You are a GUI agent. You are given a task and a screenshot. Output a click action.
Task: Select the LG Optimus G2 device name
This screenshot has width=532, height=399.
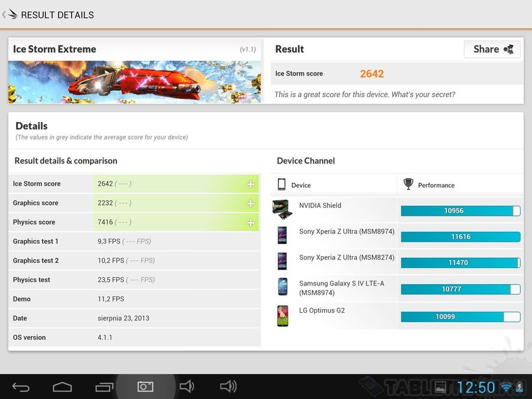pyautogui.click(x=322, y=310)
